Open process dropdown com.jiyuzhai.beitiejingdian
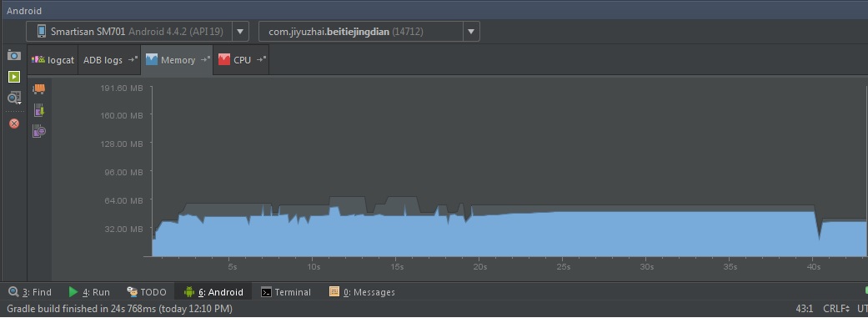Screen dimensions: 868x318 [369, 32]
